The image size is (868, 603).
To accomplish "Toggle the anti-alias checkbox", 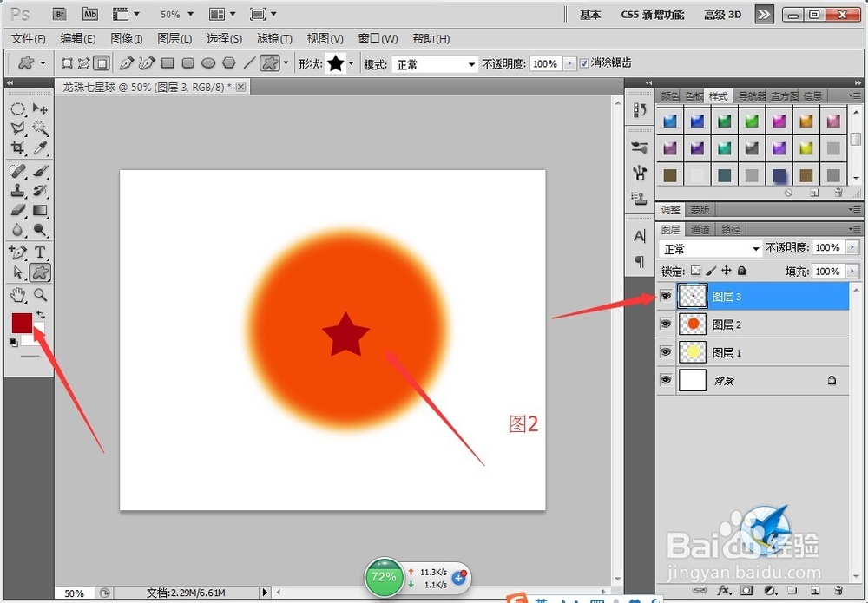I will [x=584, y=63].
